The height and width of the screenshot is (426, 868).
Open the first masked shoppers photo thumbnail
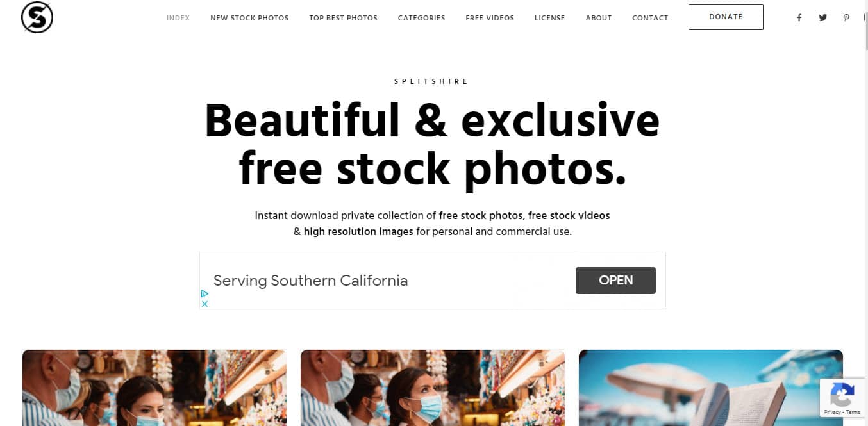(154, 388)
